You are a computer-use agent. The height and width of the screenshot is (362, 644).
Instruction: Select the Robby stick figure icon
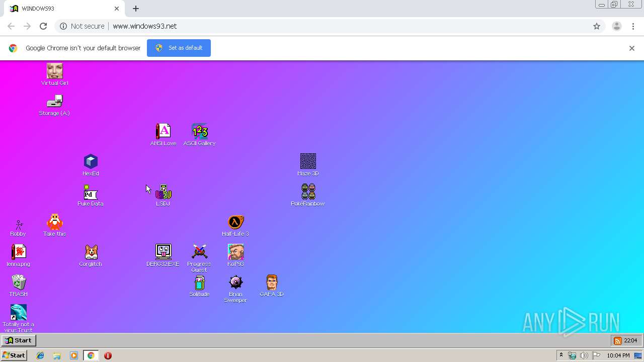coord(18,225)
